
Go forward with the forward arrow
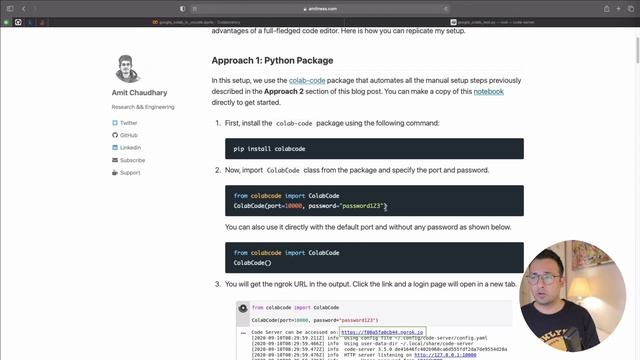pyautogui.click(x=35, y=9)
